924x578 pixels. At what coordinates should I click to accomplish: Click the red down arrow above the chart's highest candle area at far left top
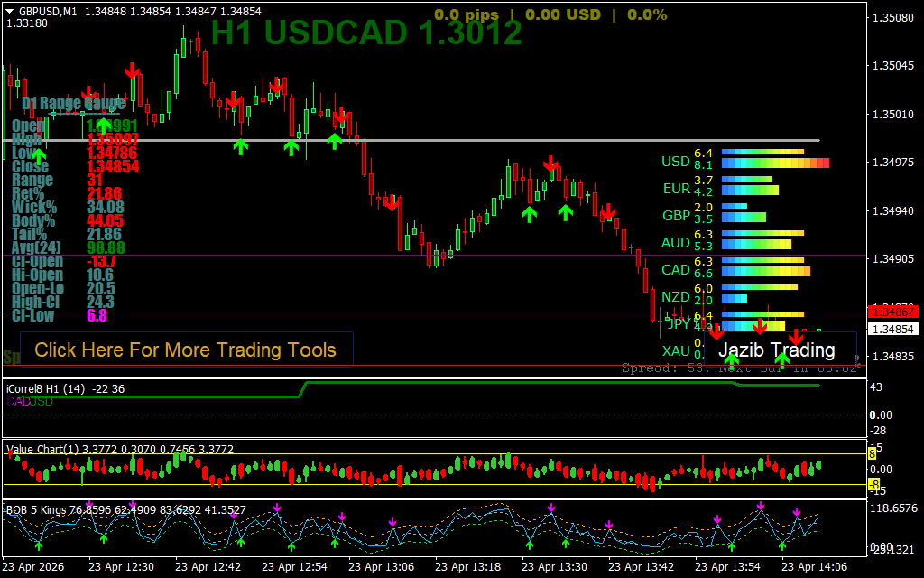pyautogui.click(x=132, y=70)
